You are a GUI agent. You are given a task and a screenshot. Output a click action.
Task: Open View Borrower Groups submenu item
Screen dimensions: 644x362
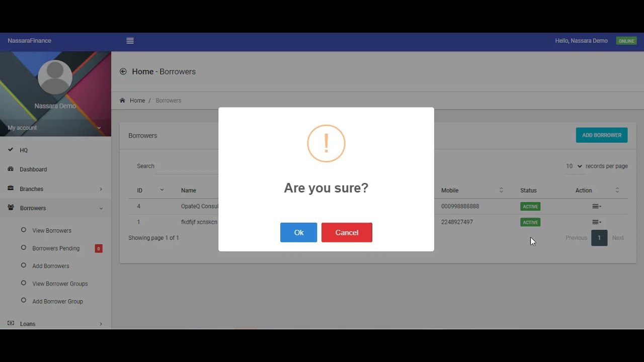(60, 284)
